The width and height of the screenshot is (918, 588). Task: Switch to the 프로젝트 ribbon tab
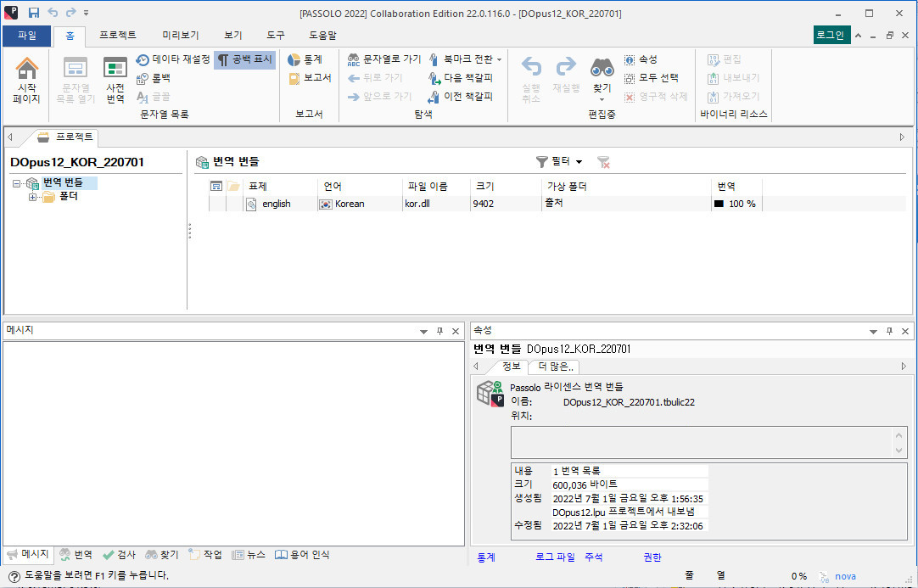coord(118,36)
